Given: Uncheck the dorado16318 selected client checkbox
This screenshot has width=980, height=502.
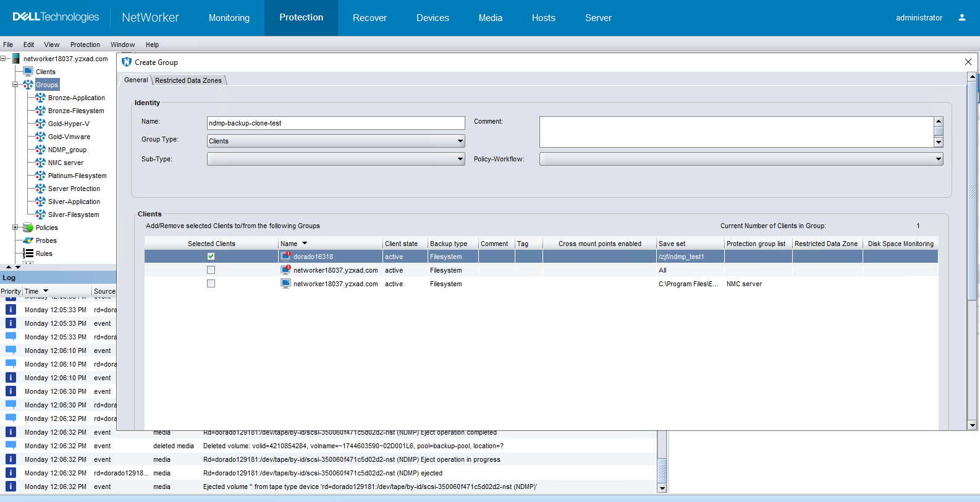Looking at the screenshot, I should (x=211, y=256).
